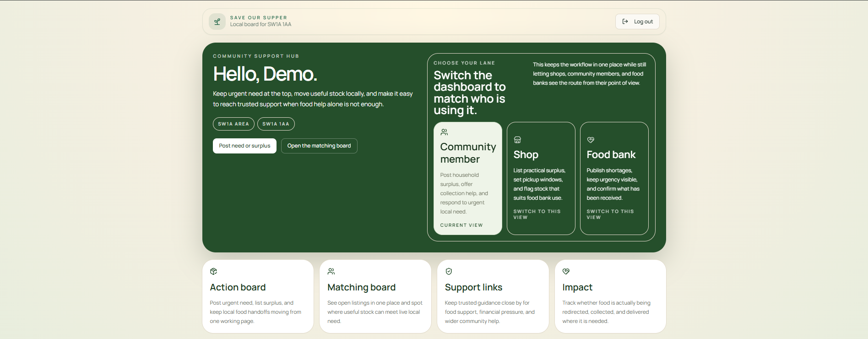Click the users icon on Matching board card
Image resolution: width=868 pixels, height=339 pixels.
[331, 271]
